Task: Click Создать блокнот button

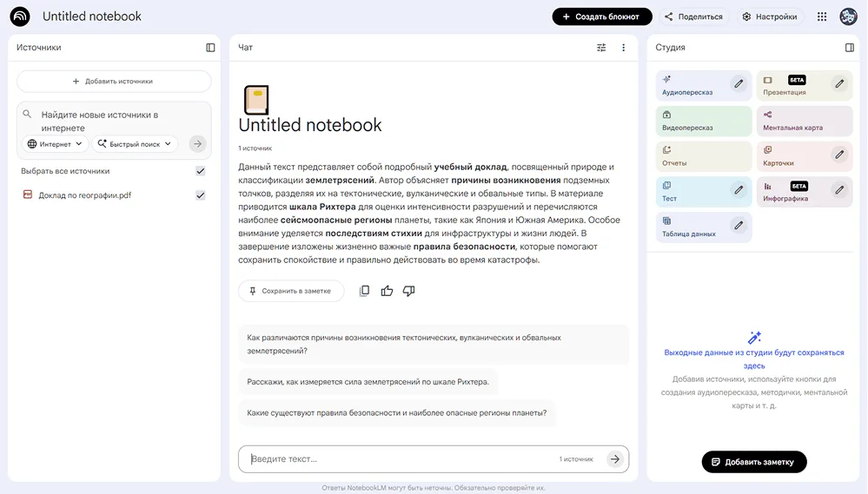Action: [601, 16]
